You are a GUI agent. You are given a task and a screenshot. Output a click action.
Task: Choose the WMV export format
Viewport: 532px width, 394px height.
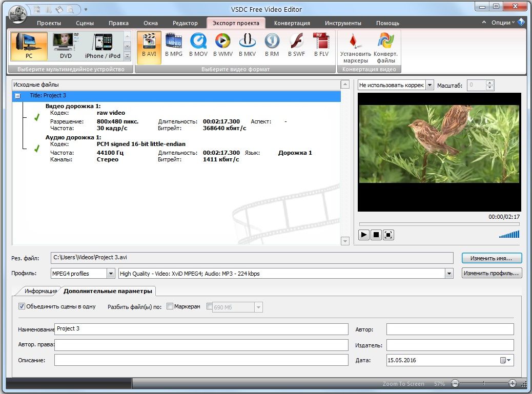[223, 46]
